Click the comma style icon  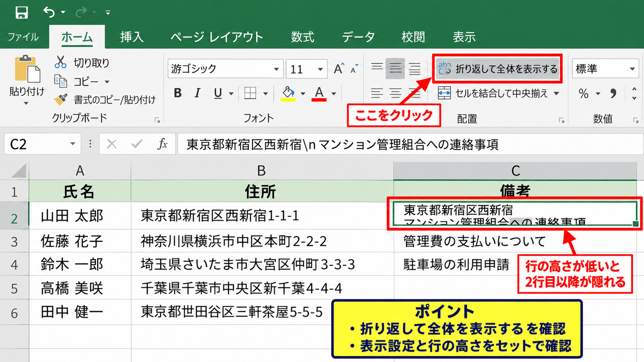click(x=613, y=93)
